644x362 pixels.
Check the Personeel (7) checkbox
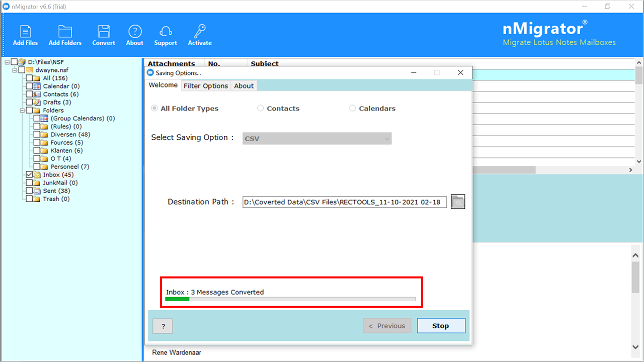point(37,167)
